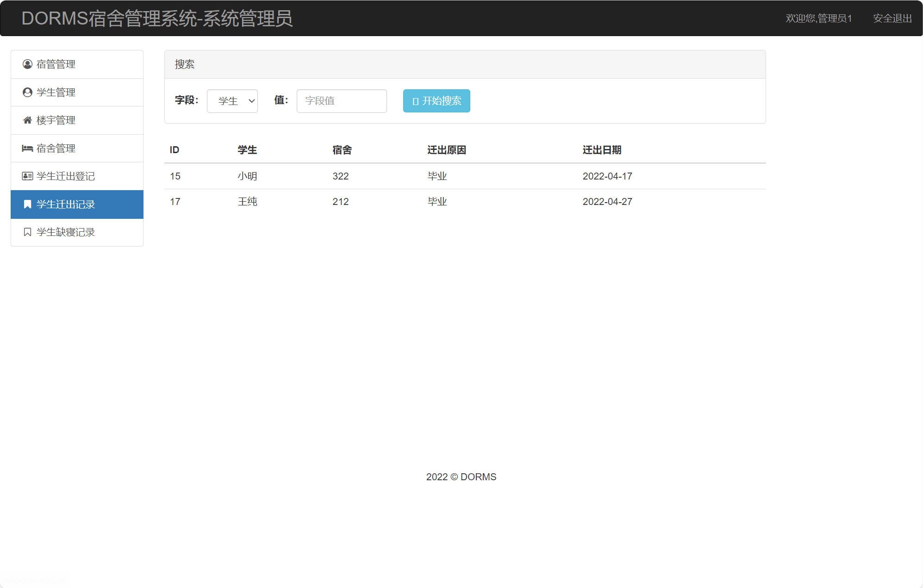Click the 宿管管理 person icon
The image size is (923, 588).
pyautogui.click(x=27, y=64)
